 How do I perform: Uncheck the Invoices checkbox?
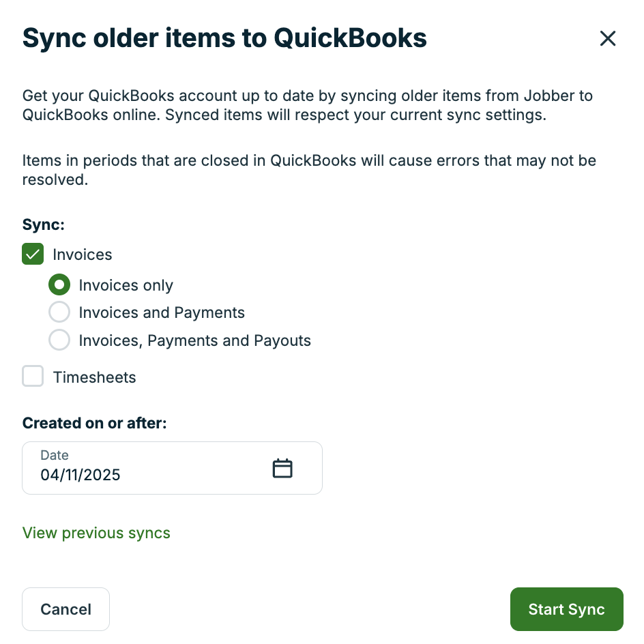click(33, 254)
